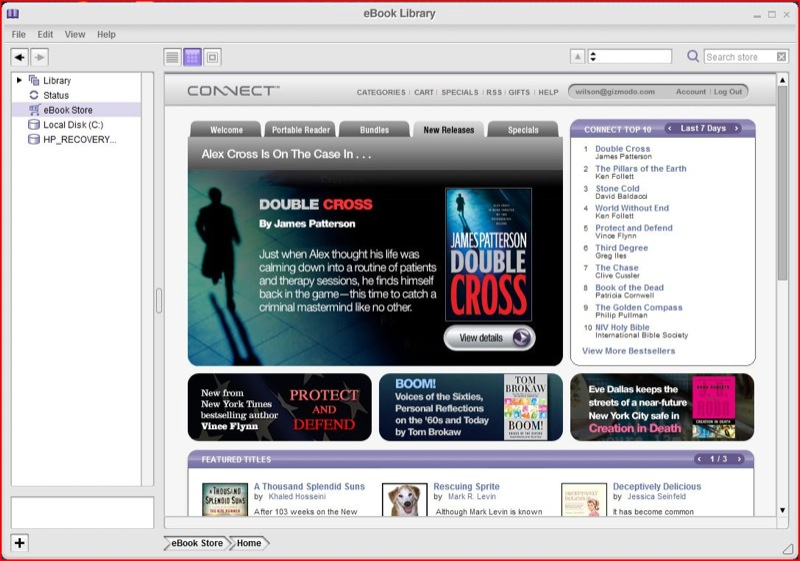This screenshot has height=561, width=800.
Task: Click the eBook Library app icon in title bar
Action: tap(12, 14)
